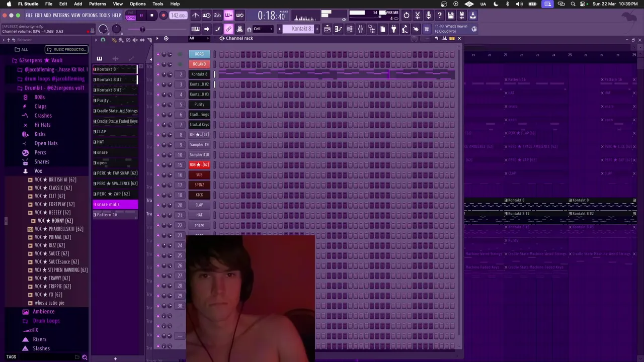Open the Cell snap dropdown
Image resolution: width=644 pixels, height=362 pixels.
263,29
